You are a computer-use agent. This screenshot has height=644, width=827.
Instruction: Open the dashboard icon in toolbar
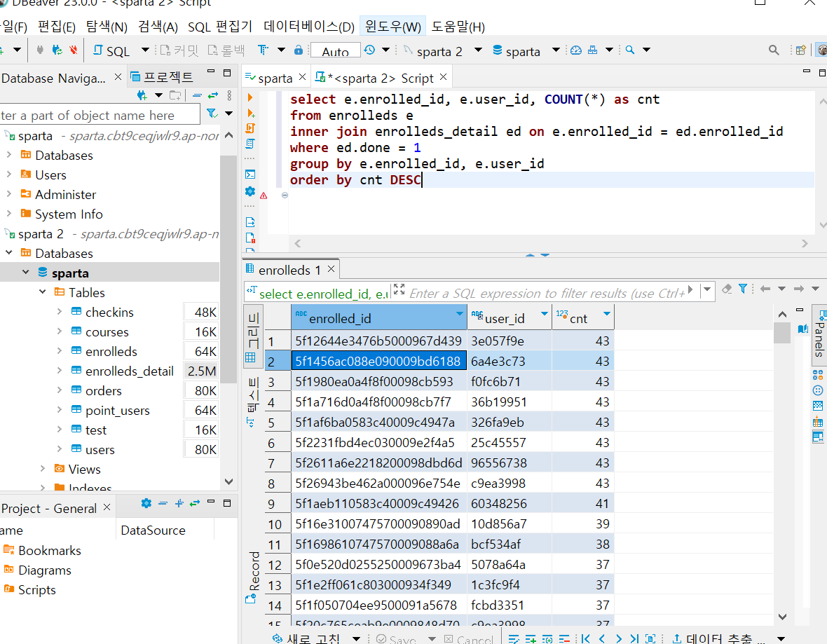click(x=576, y=50)
